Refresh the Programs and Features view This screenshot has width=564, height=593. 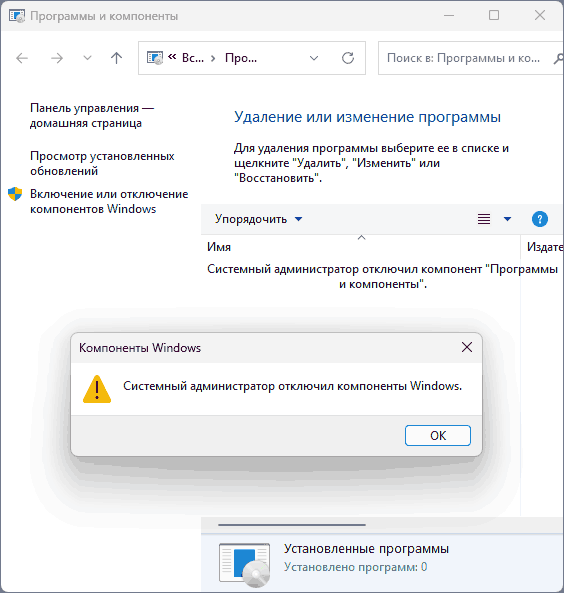[348, 58]
